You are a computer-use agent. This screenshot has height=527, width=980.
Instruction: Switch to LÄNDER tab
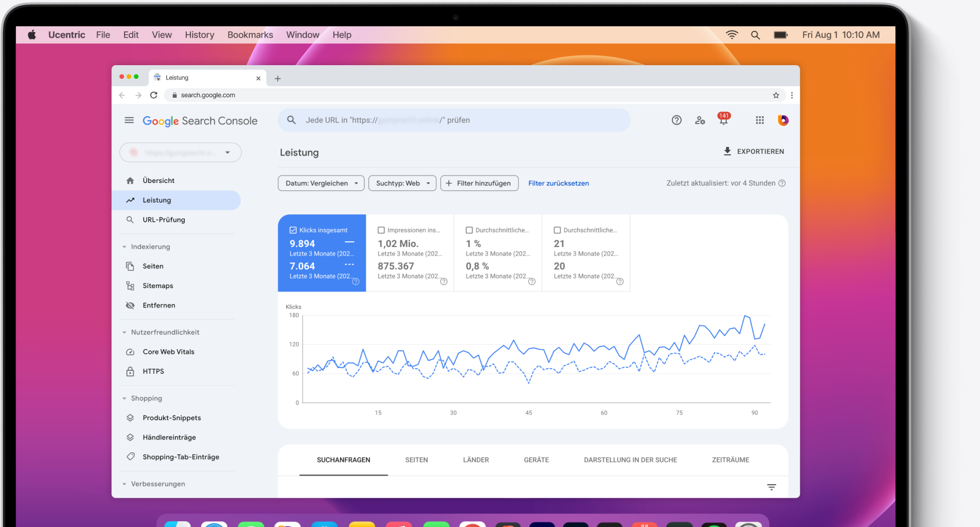tap(476, 460)
